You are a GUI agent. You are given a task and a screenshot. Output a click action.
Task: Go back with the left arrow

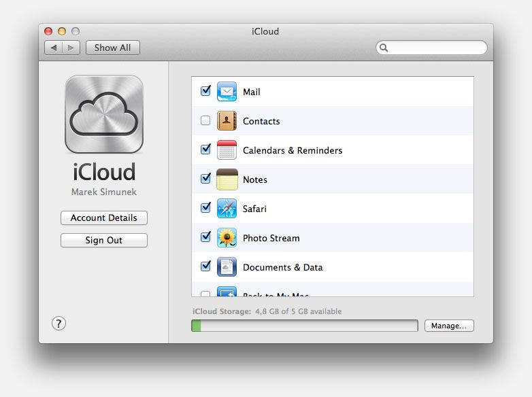tap(53, 48)
